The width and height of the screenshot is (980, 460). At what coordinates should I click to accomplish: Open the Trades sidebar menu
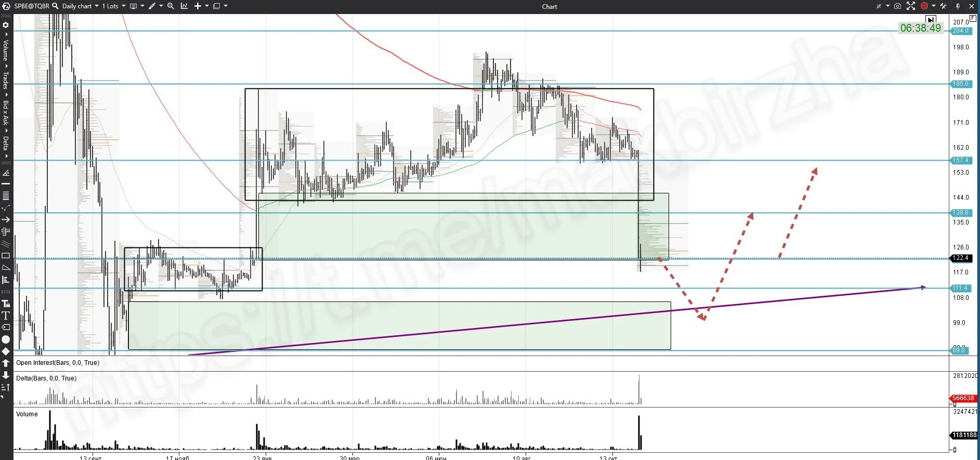point(6,80)
